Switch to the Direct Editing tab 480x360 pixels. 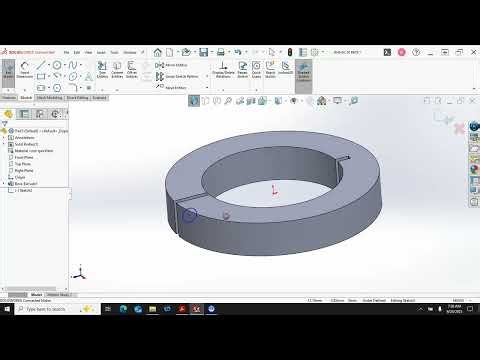77,98
